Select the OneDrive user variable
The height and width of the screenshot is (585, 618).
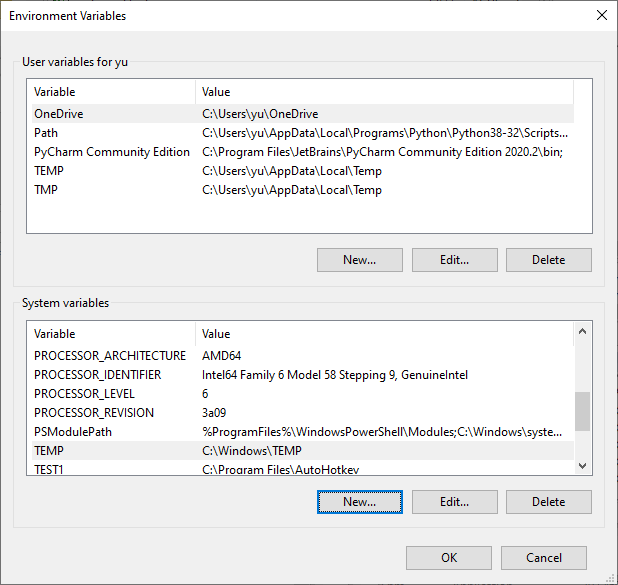(x=303, y=114)
